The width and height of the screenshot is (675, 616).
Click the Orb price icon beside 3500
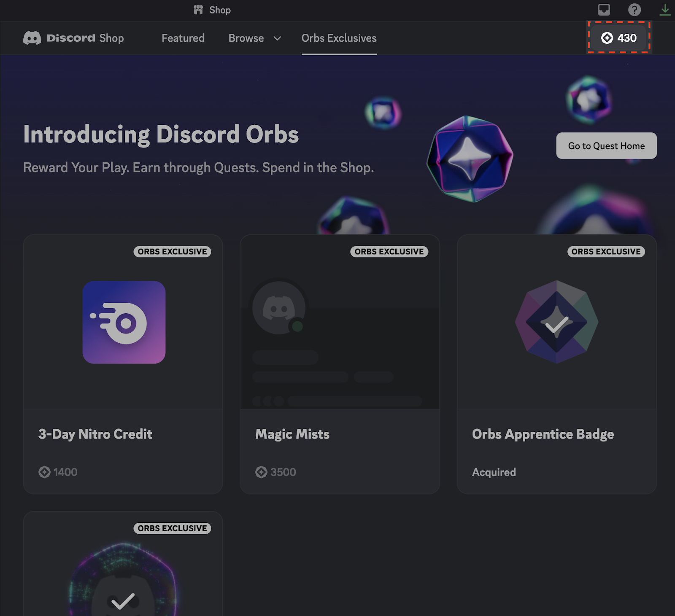261,472
